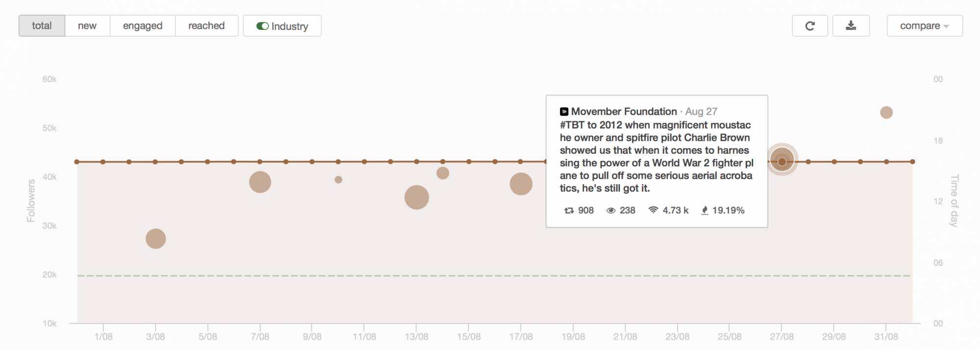Show the engaged followers view
This screenshot has width=980, height=350.
[x=143, y=26]
